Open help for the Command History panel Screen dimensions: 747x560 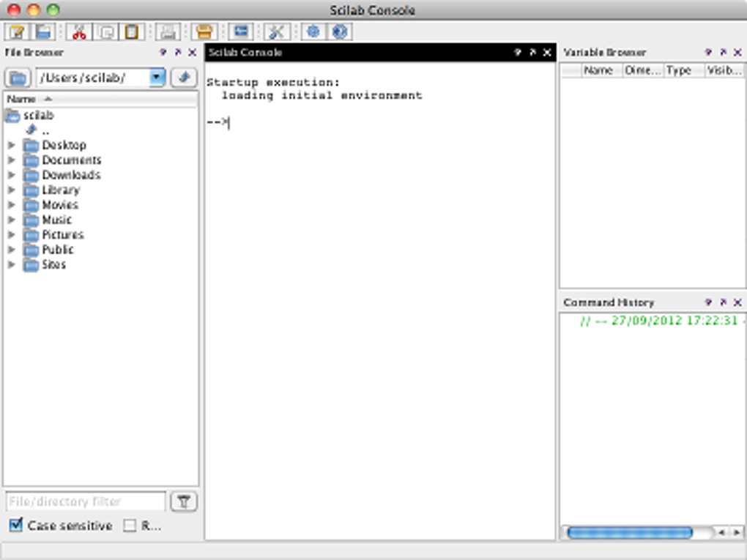pyautogui.click(x=708, y=302)
